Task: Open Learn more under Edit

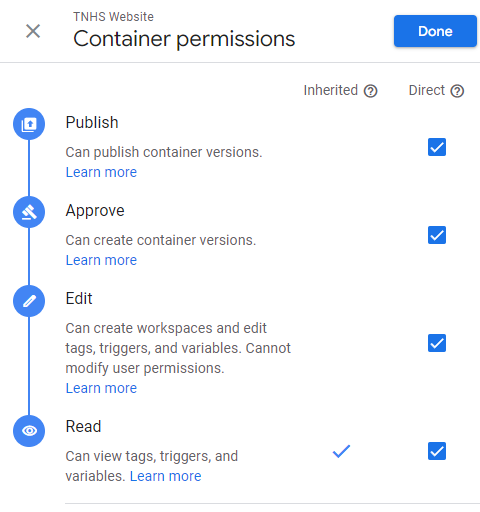Action: pos(101,388)
